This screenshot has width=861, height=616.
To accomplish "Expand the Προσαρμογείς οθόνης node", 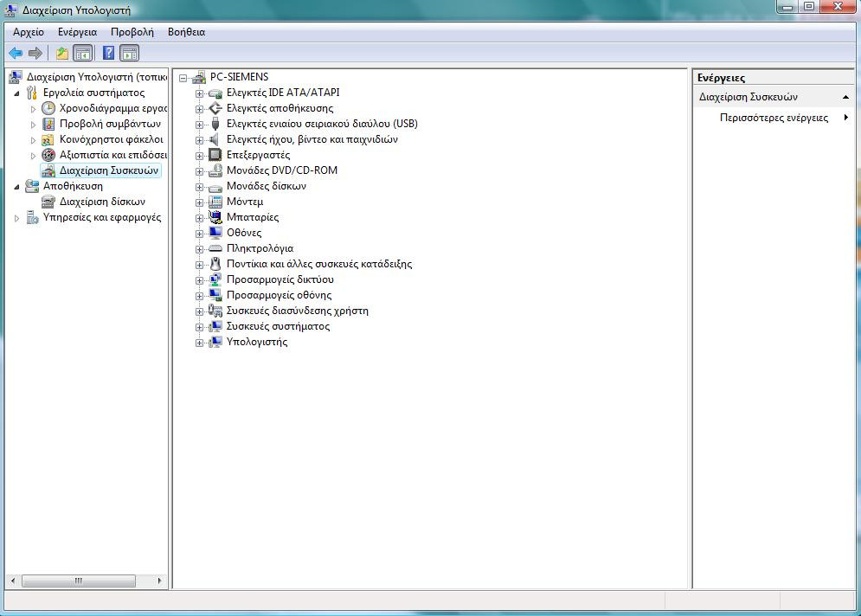I will click(199, 296).
